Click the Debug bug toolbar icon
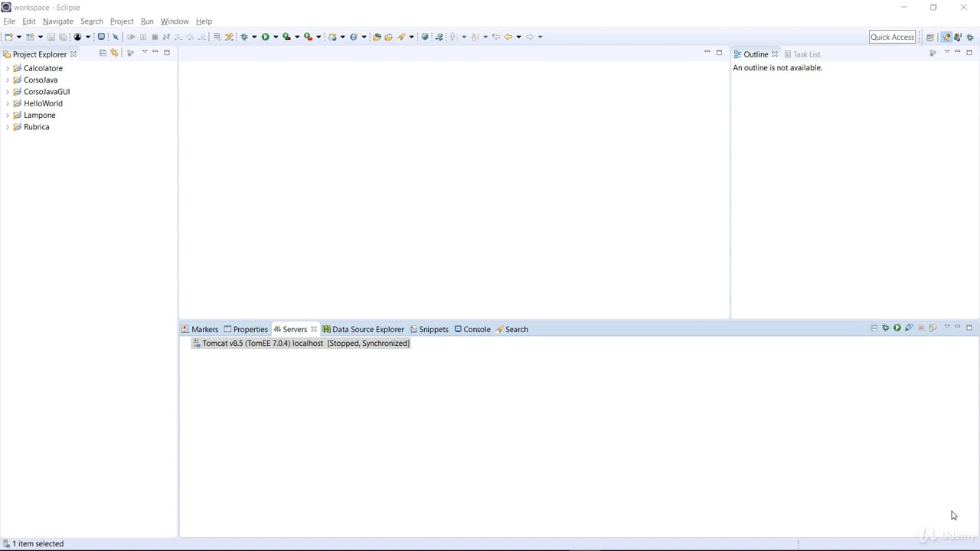 [x=244, y=37]
